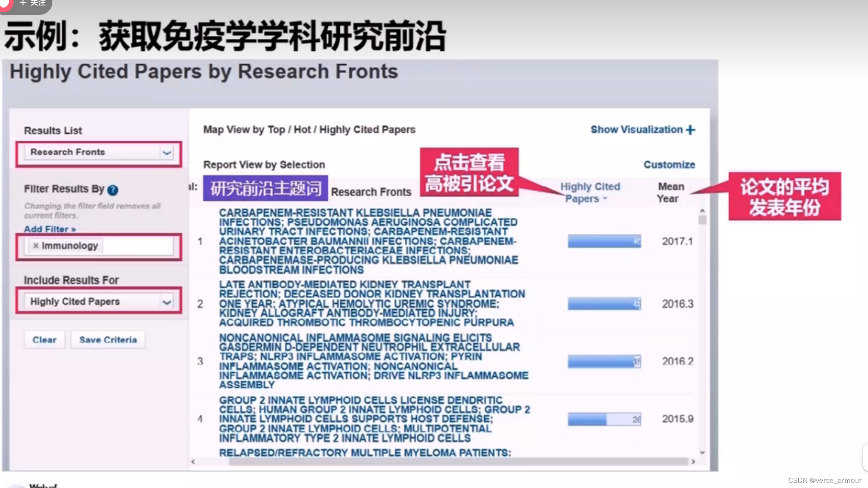The height and width of the screenshot is (488, 868).
Task: Open the Customize link
Action: tap(669, 165)
